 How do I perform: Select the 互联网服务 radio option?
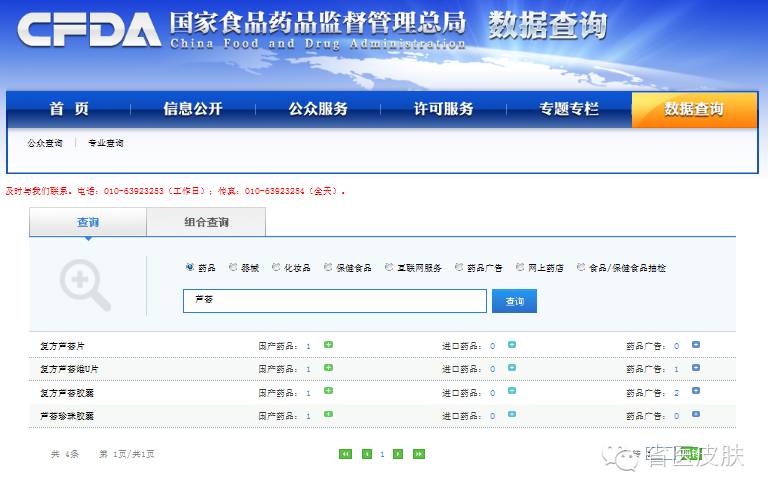[389, 267]
